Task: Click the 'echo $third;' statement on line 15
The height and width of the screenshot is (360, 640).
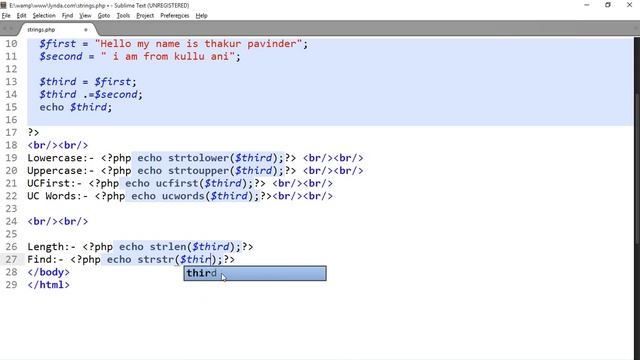Action: 76,107
